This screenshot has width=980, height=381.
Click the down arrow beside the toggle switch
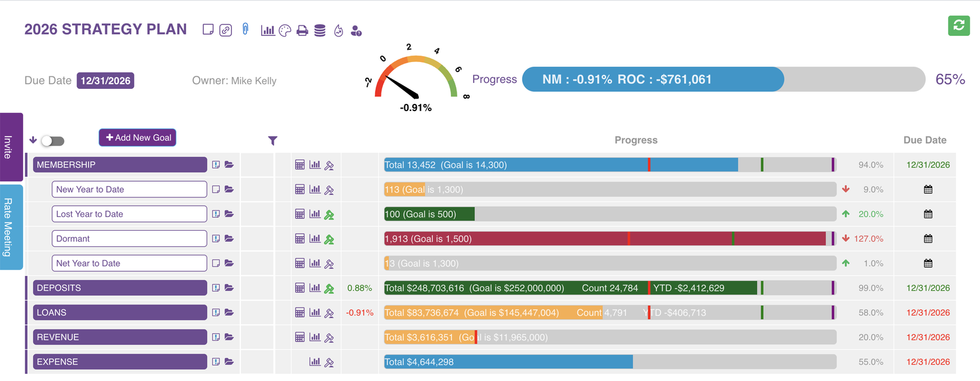(x=33, y=140)
